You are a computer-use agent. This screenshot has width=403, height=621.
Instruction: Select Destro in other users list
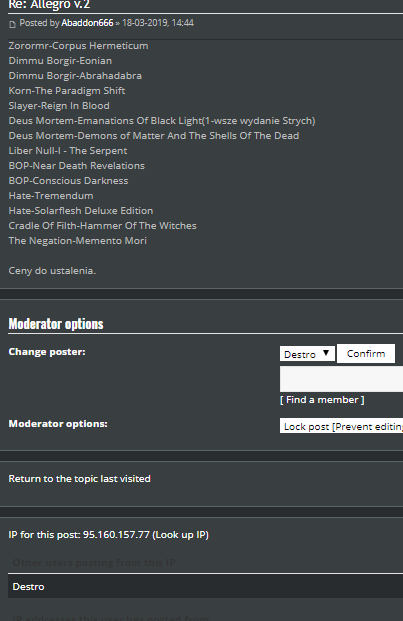[29, 587]
